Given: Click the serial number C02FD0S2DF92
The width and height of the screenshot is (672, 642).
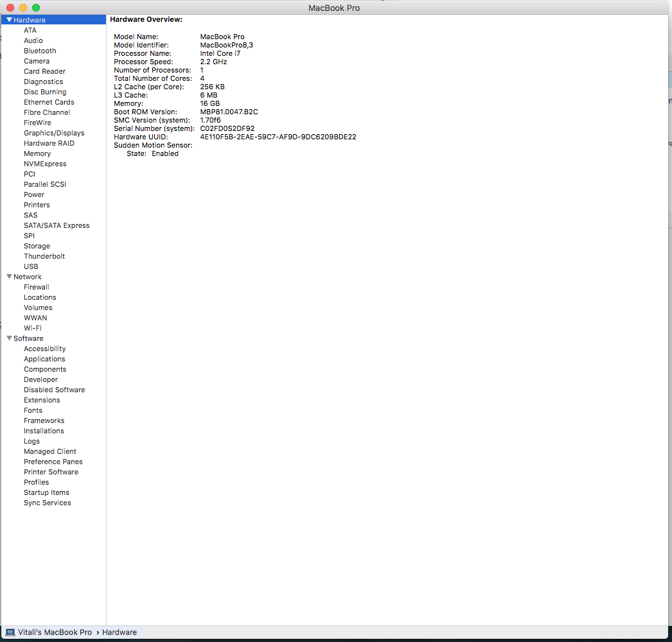Looking at the screenshot, I should (227, 128).
